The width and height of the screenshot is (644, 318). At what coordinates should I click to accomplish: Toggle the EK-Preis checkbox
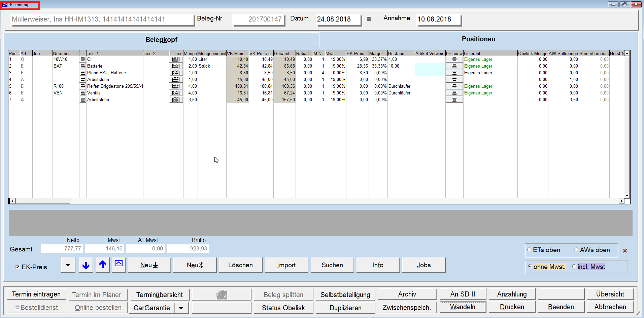[18, 267]
